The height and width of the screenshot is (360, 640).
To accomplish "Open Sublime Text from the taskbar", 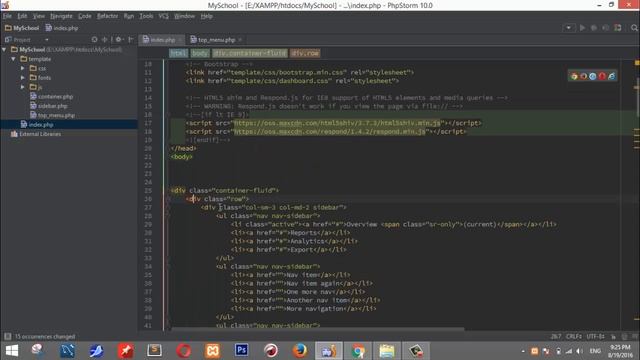I will click(155, 351).
